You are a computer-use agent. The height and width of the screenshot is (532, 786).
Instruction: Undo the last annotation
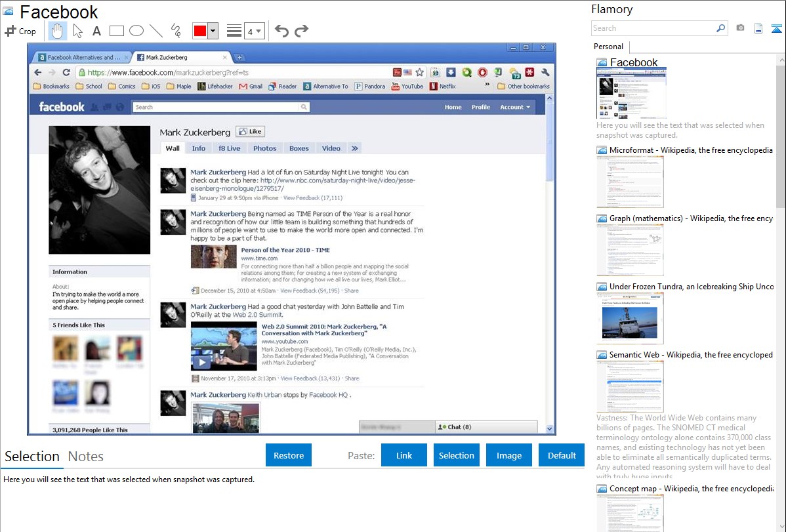pos(281,31)
